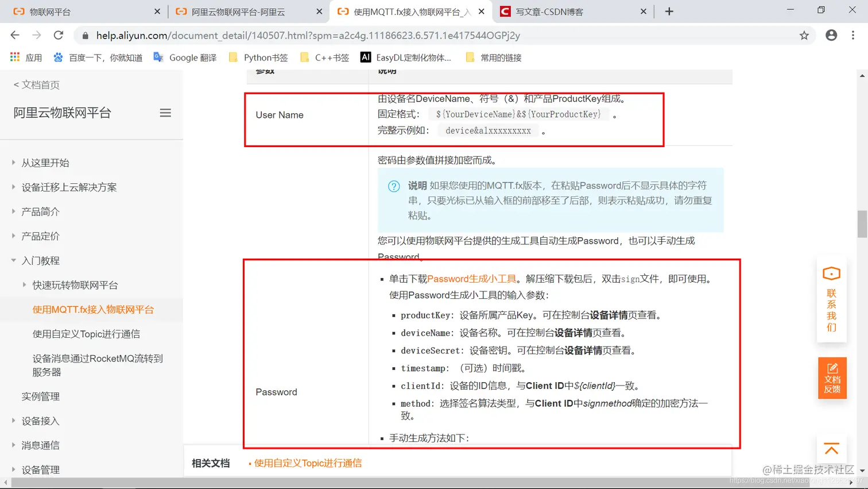Click the question-mark info icon in 说明 note
This screenshot has height=489, width=868.
point(394,186)
